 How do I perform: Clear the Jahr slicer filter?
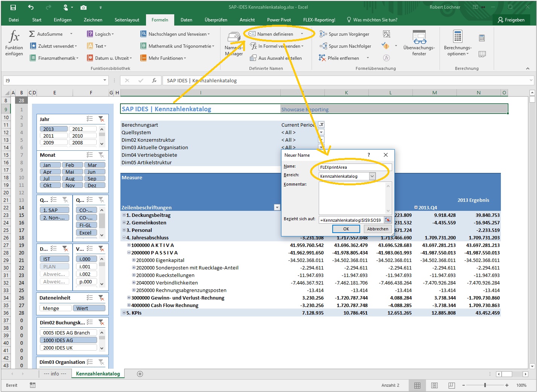point(101,119)
